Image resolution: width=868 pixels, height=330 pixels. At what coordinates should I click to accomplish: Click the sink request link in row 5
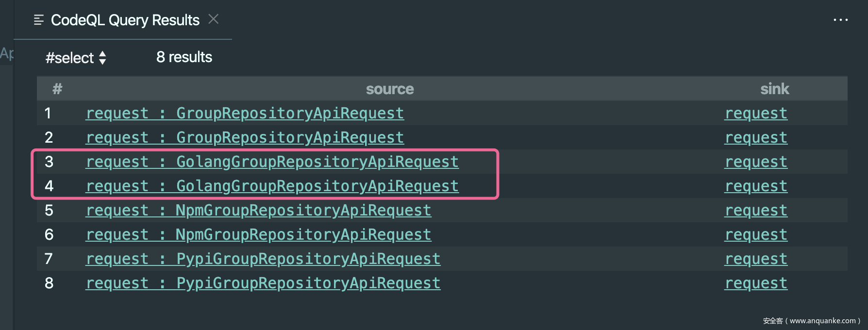[x=756, y=210]
